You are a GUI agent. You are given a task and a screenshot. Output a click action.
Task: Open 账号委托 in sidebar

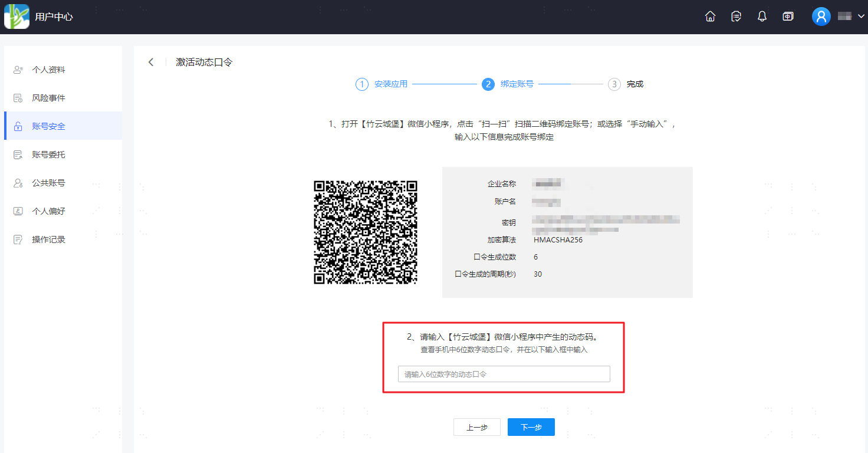(63, 155)
